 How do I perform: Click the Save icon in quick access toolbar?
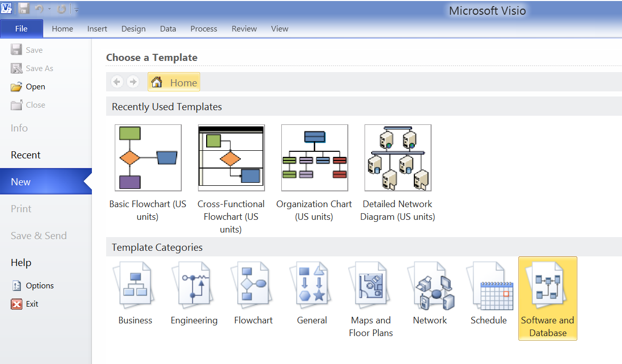[24, 9]
